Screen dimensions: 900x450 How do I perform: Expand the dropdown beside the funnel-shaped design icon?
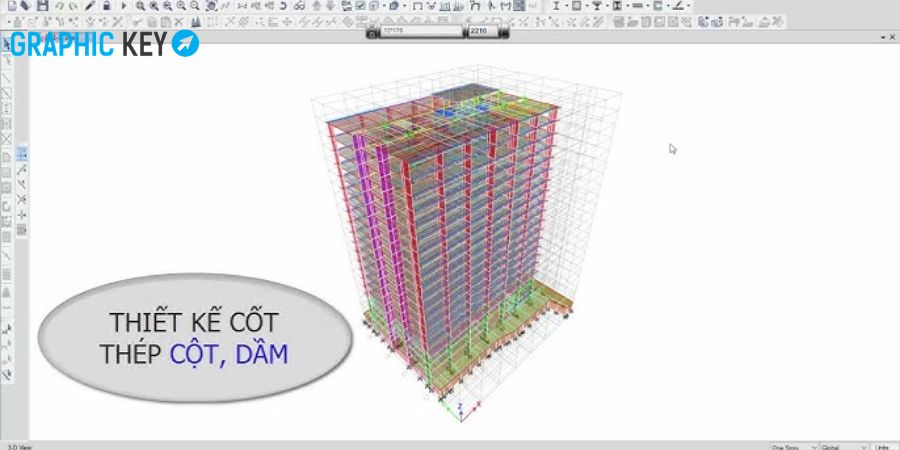coord(607,6)
